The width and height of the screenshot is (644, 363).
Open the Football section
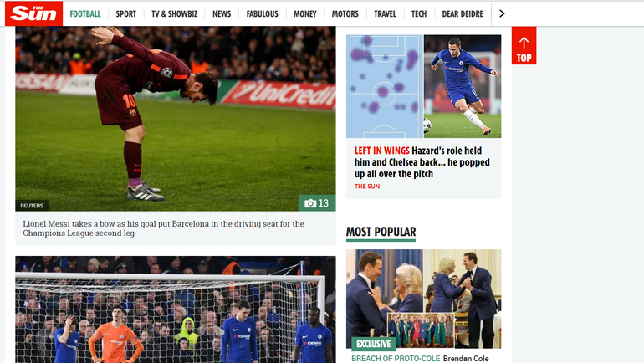85,14
